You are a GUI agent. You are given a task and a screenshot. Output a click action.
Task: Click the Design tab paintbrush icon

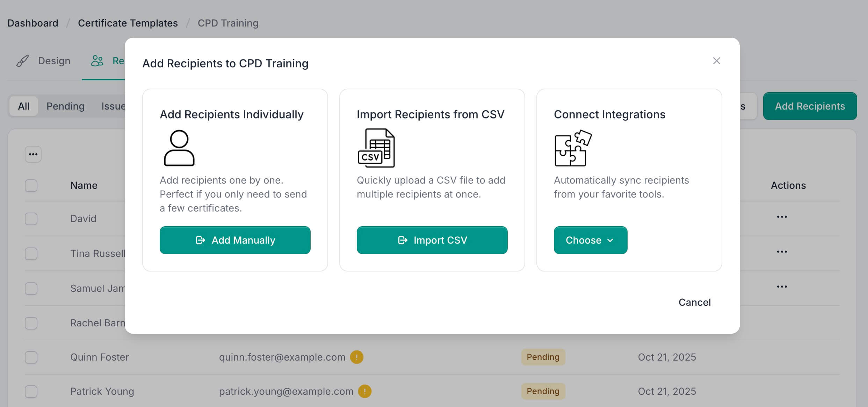click(x=23, y=61)
